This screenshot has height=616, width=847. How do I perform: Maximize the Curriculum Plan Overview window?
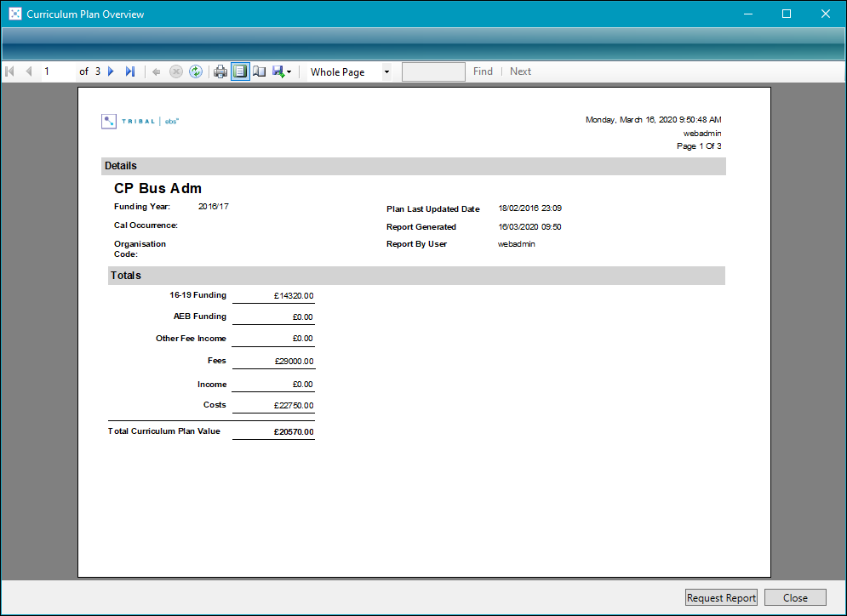787,14
